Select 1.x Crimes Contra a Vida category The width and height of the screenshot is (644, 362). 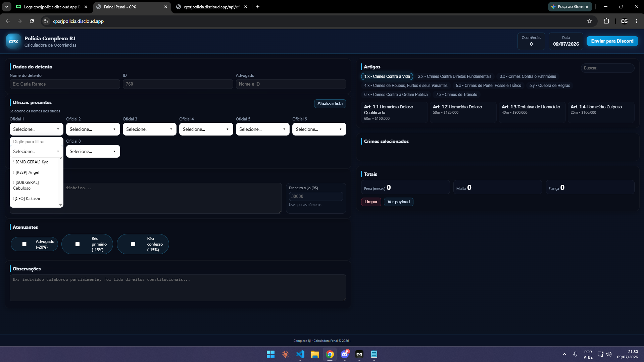pyautogui.click(x=387, y=76)
